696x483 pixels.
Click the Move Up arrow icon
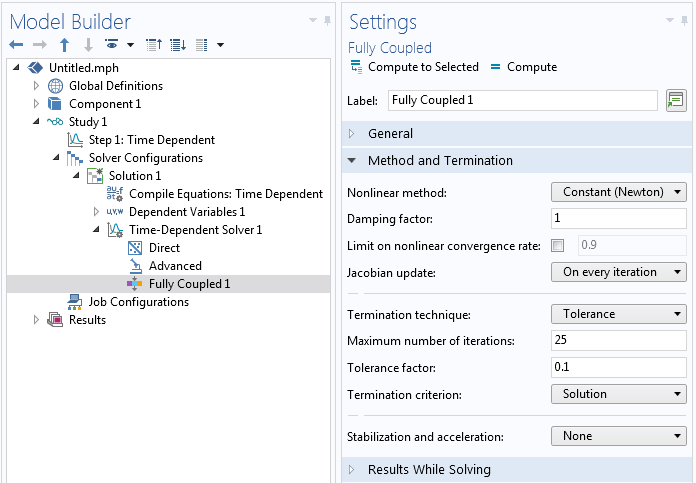65,45
